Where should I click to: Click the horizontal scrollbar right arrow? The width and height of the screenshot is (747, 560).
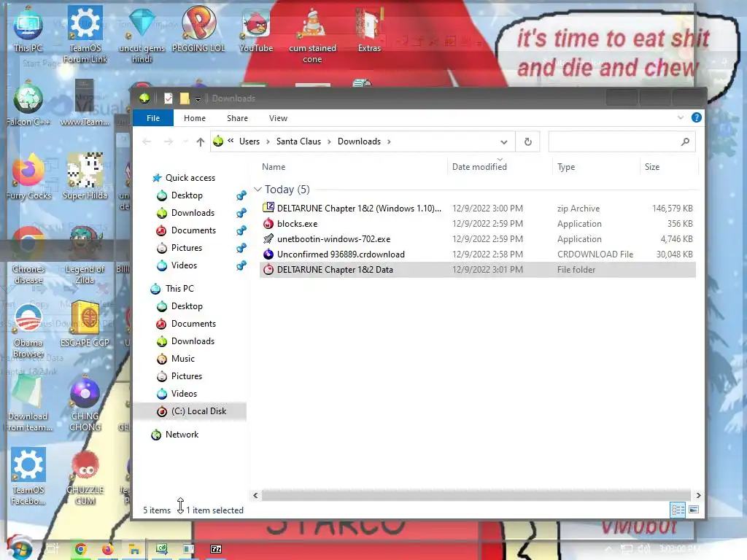(698, 495)
